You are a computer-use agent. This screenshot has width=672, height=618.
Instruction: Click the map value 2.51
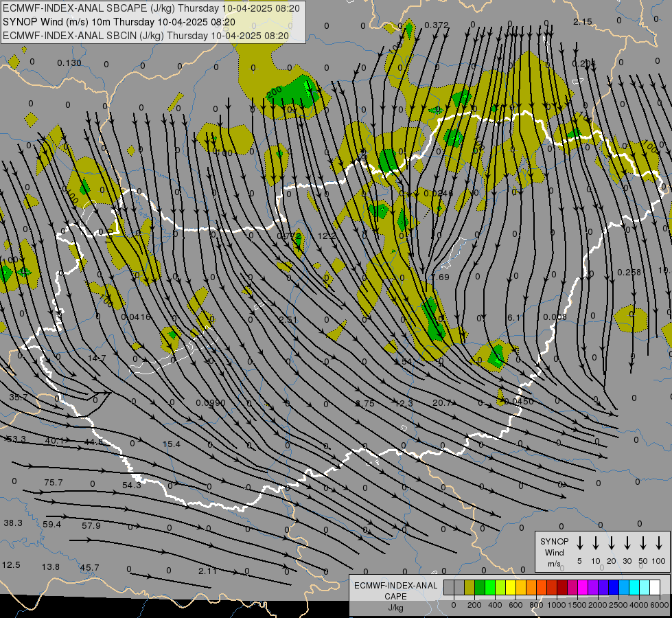click(288, 319)
